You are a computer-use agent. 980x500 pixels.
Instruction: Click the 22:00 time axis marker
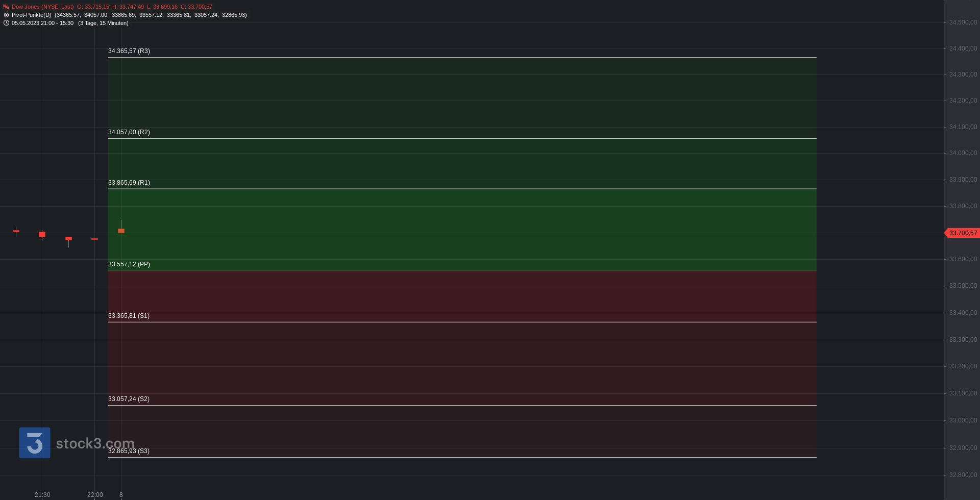point(95,495)
